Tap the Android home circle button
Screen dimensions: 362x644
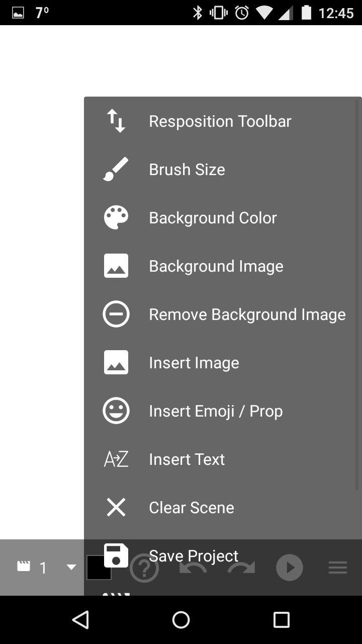point(181,620)
